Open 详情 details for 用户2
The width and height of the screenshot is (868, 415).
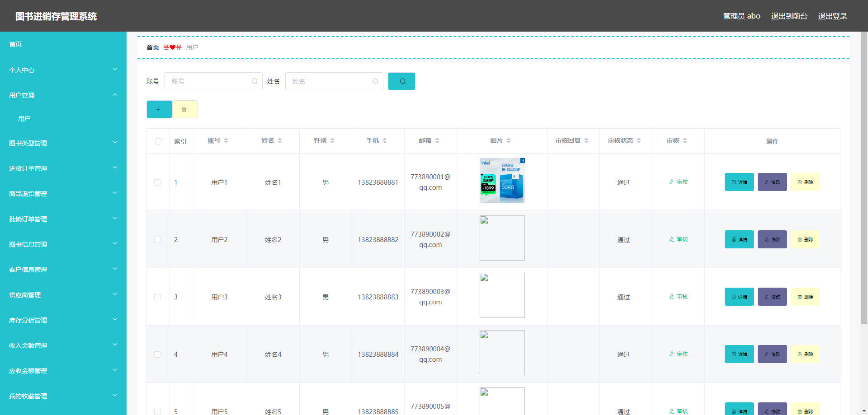(x=739, y=239)
